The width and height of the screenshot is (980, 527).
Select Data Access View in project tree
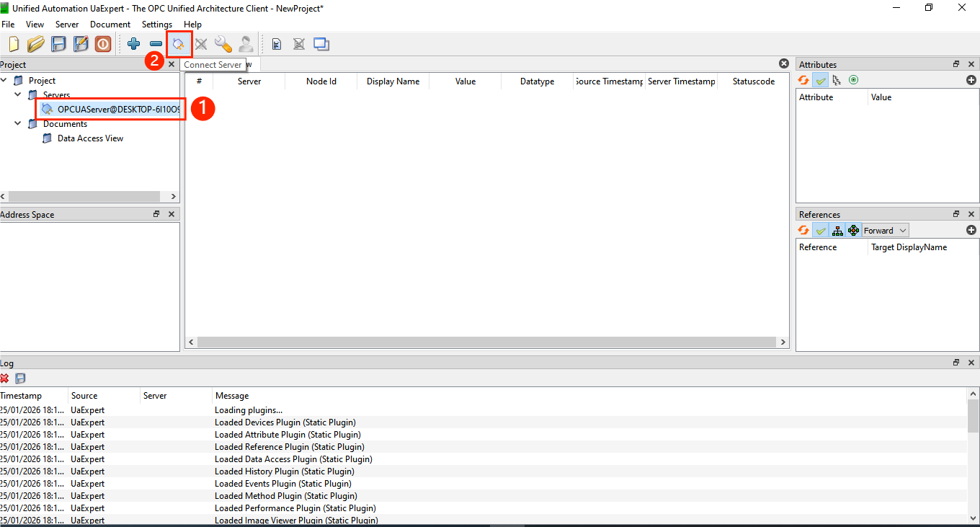[x=90, y=138]
